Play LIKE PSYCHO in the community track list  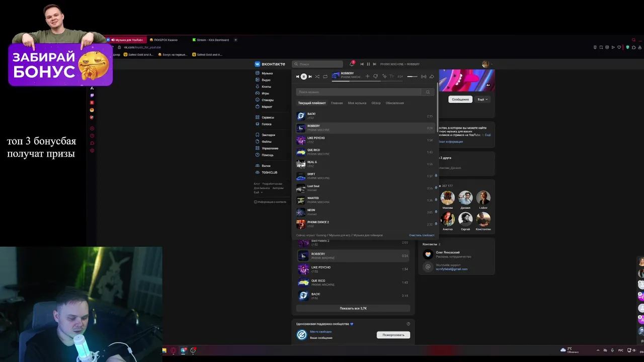pyautogui.click(x=353, y=269)
